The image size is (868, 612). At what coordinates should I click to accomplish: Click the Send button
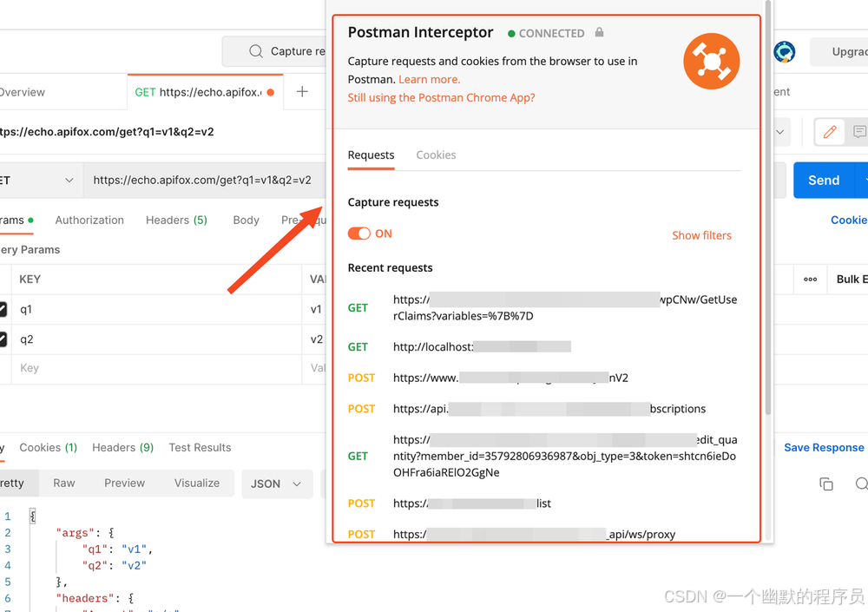(824, 180)
